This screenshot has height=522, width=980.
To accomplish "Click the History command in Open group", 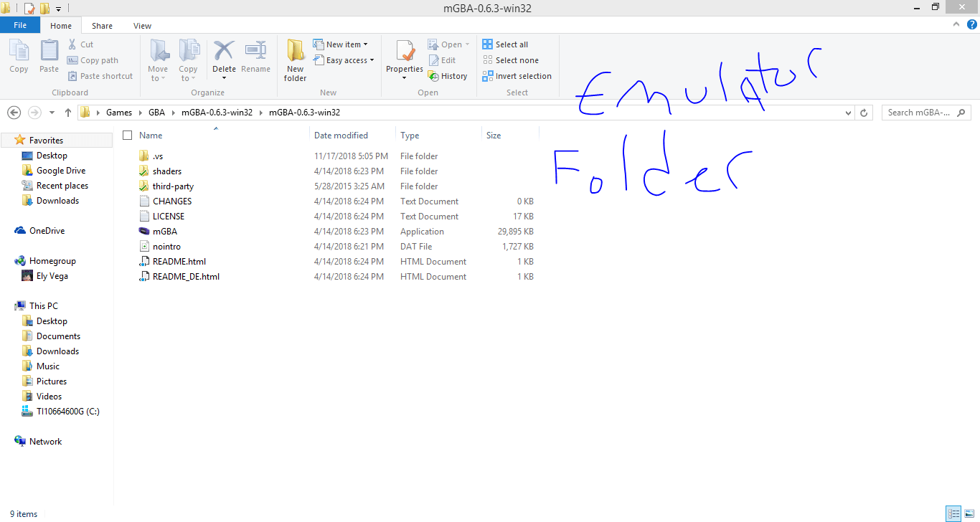I will pos(448,76).
